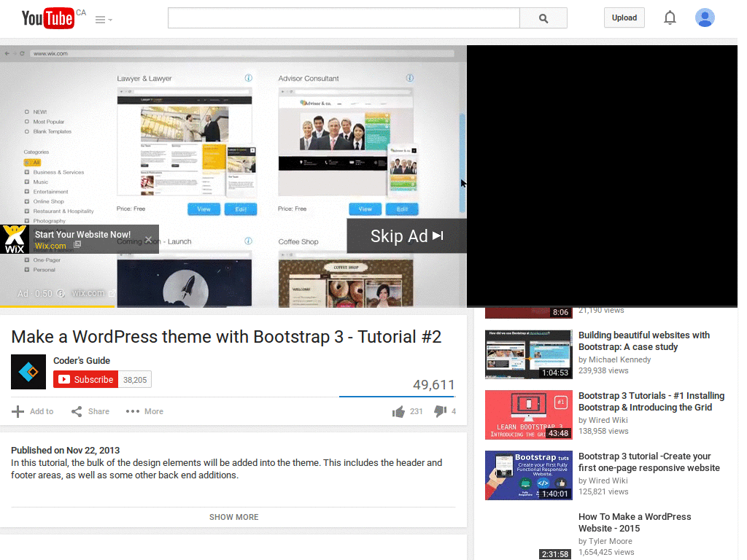Click by Michael Kennedy author text
The image size is (747, 560).
(614, 359)
